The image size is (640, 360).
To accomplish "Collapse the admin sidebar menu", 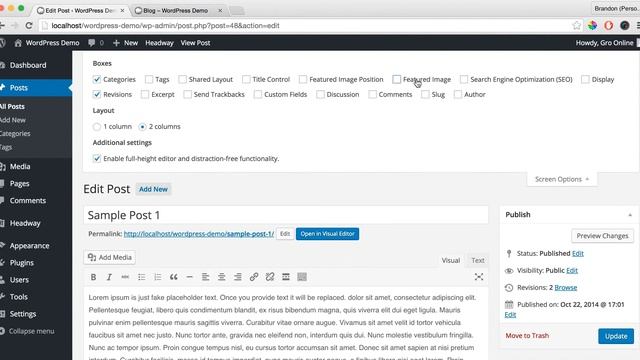I will (31, 331).
